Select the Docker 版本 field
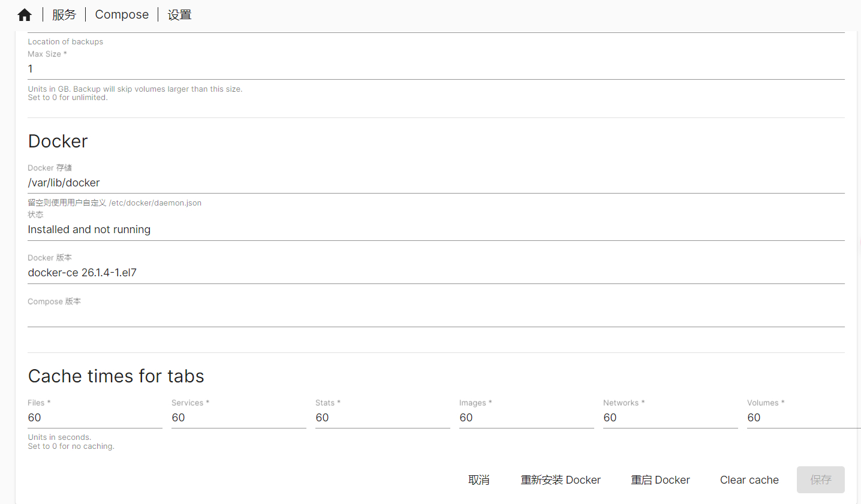This screenshot has width=861, height=504. point(436,273)
